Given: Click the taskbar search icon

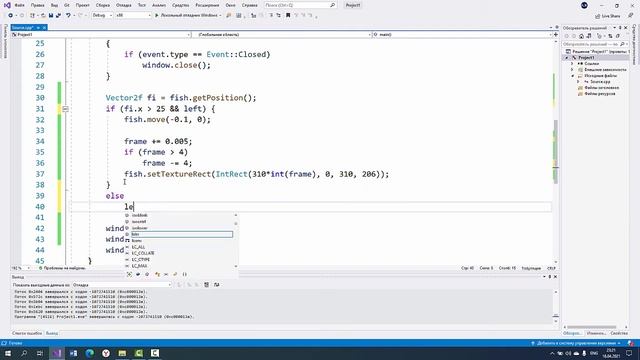Looking at the screenshot, I should click(x=24, y=353).
